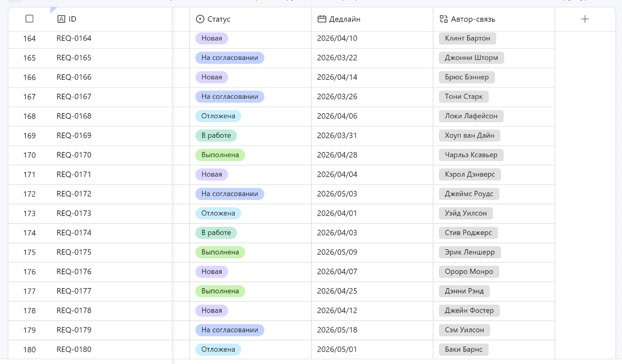Viewport: 622px width, 364px height.
Task: Open status dropdown for REQ-0164
Action: pyautogui.click(x=212, y=38)
